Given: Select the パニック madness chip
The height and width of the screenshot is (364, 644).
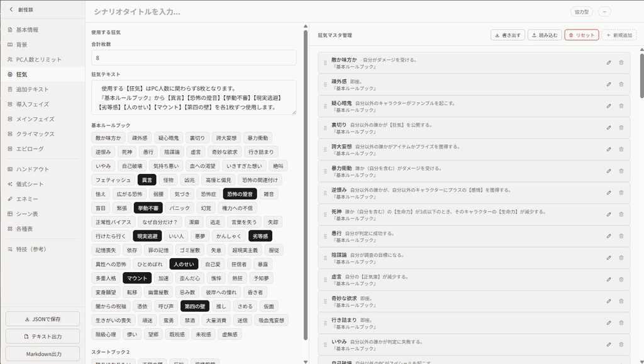Looking at the screenshot, I should tap(180, 208).
